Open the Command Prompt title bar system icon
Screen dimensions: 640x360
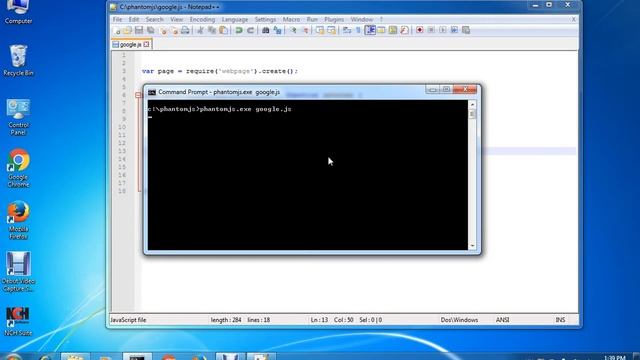[x=152, y=93]
